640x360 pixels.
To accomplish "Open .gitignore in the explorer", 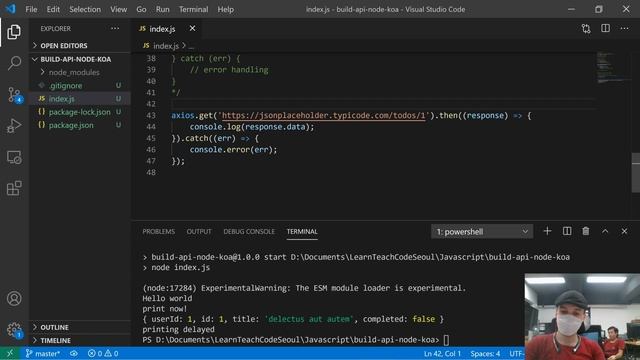I will (x=80, y=85).
